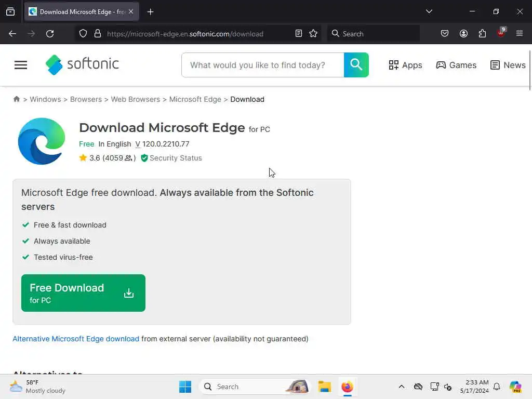
Task: View site security padlock info
Action: tap(98, 34)
